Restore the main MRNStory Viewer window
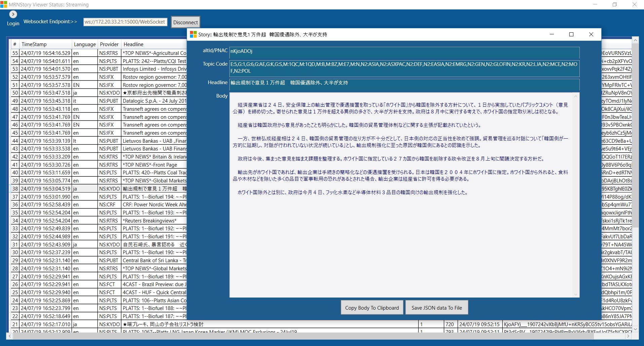The height and width of the screenshot is (346, 644). pyautogui.click(x=615, y=4)
